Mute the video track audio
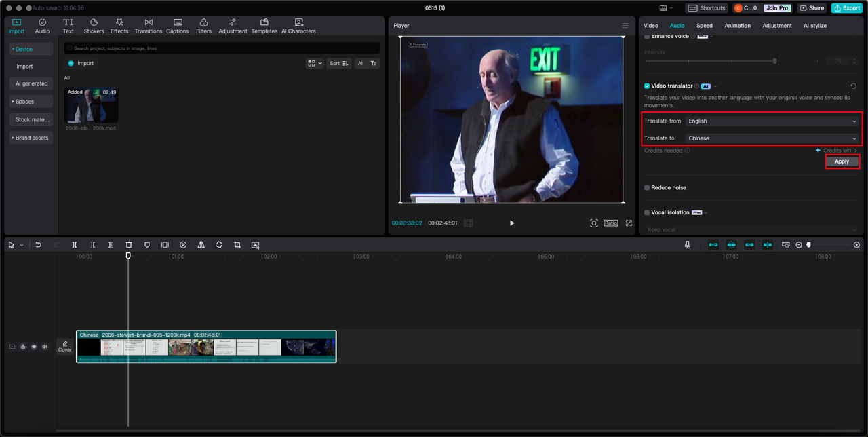868x437 pixels. tap(45, 347)
